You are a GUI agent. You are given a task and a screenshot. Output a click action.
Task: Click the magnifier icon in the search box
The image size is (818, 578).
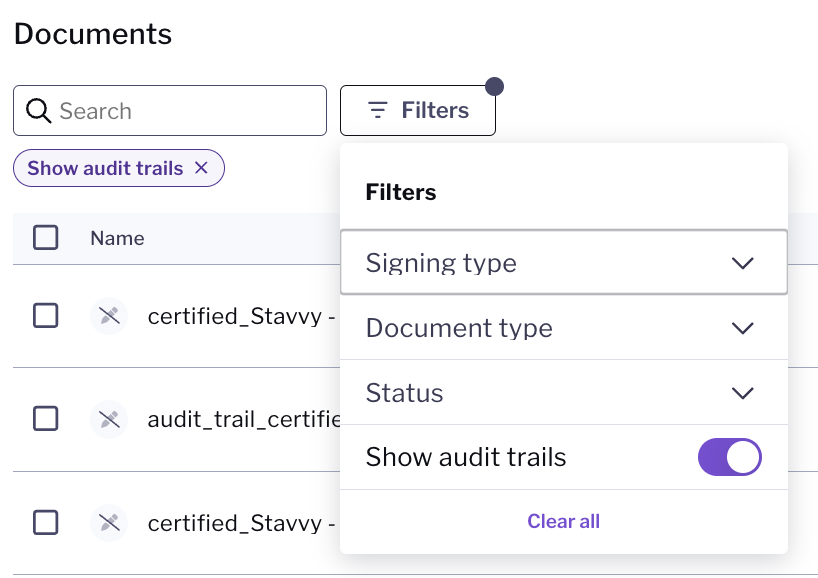pos(39,111)
